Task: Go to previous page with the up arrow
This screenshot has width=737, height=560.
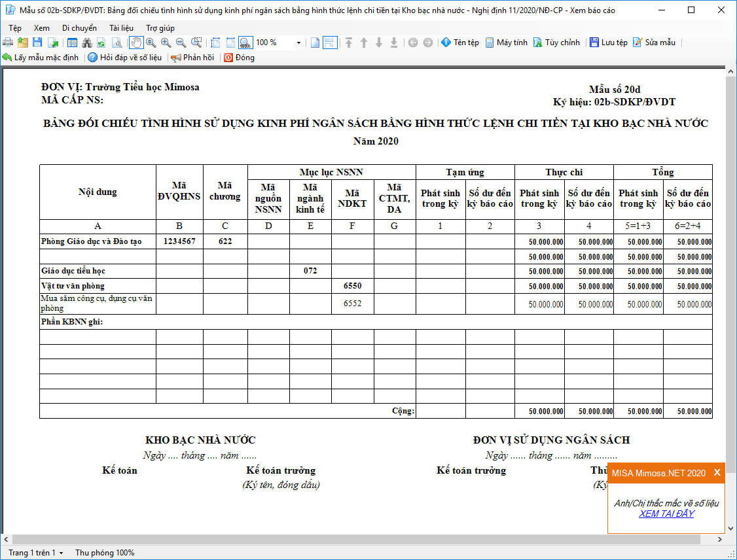Action: click(x=364, y=43)
